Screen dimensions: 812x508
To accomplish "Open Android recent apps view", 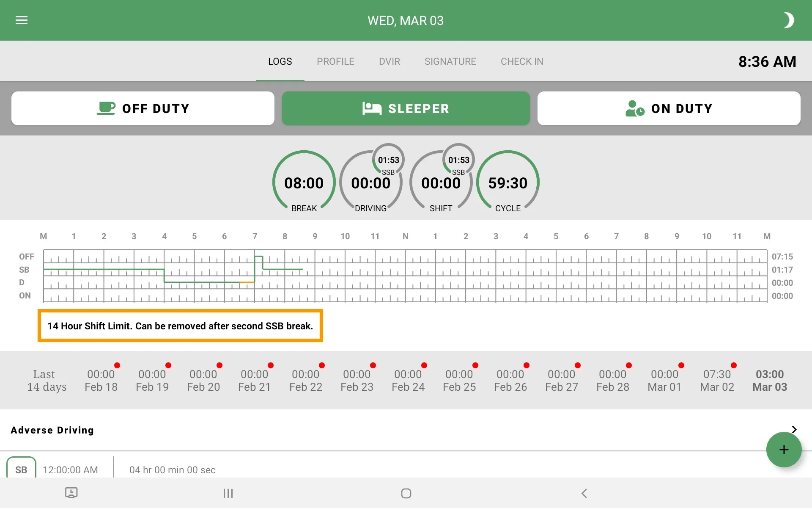I will click(x=228, y=493).
